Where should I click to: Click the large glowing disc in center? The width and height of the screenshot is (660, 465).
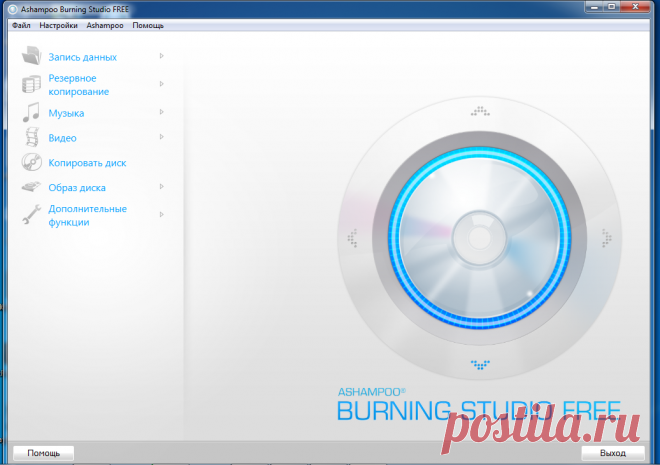pos(479,238)
